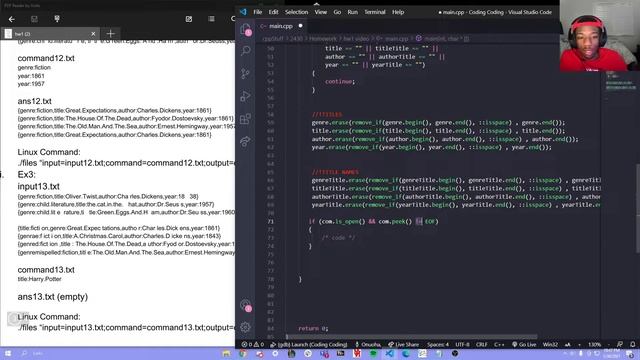The image size is (640, 360).
Task: Open the View menu
Action: [x=320, y=12]
